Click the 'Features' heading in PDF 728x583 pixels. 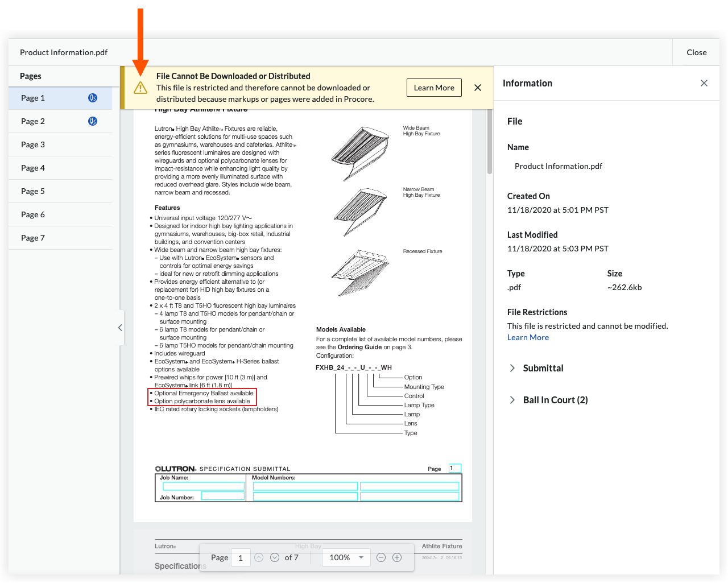pyautogui.click(x=167, y=208)
